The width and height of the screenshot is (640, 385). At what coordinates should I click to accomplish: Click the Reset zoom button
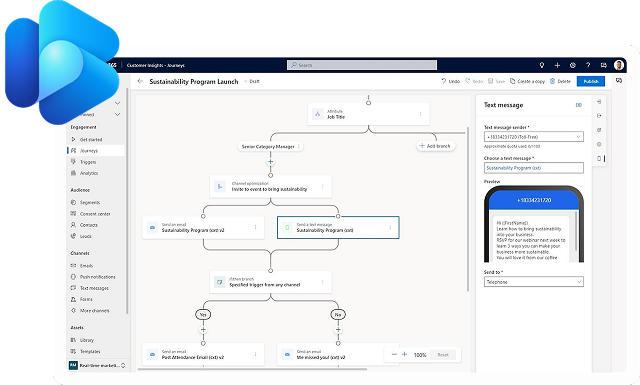[x=443, y=355]
